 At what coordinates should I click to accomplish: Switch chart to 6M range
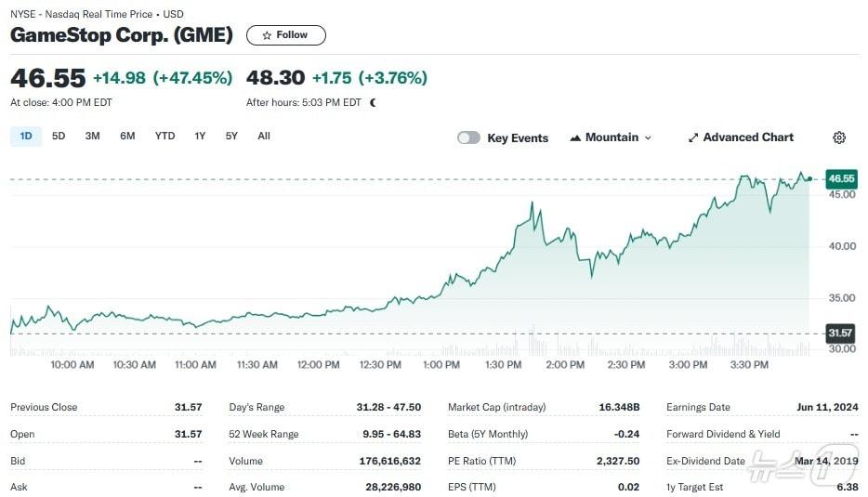pyautogui.click(x=127, y=137)
